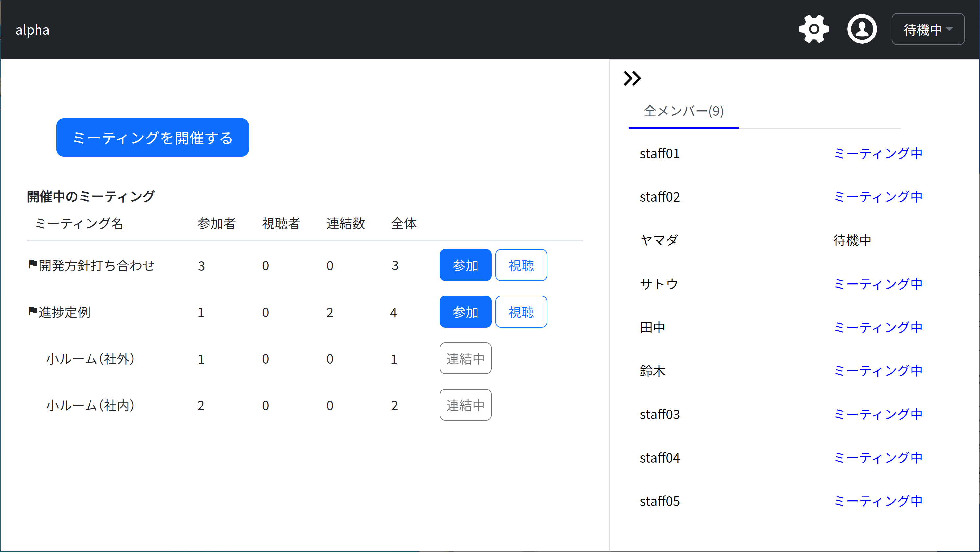Click ヤマダ's 待機中 status text

tap(852, 240)
